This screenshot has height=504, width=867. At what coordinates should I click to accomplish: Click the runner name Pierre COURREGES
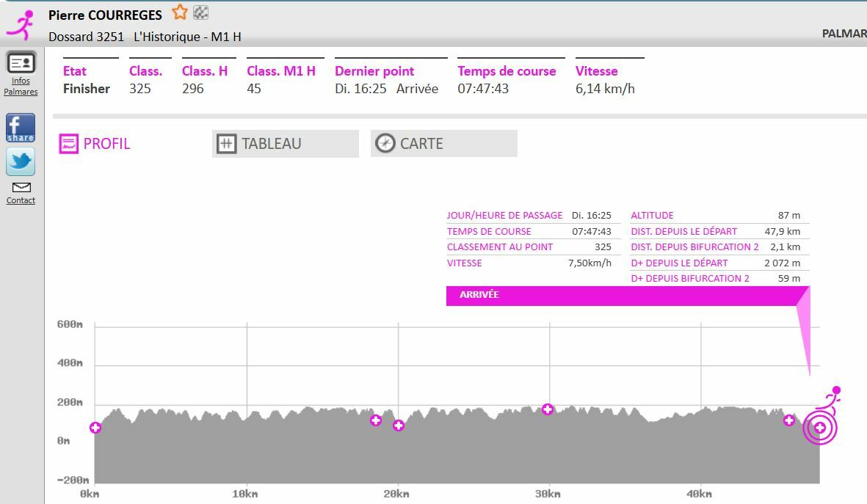[x=105, y=15]
